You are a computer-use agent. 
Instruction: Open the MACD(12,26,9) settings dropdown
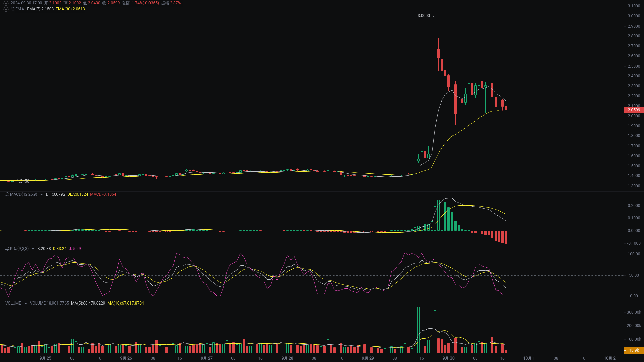pos(41,194)
